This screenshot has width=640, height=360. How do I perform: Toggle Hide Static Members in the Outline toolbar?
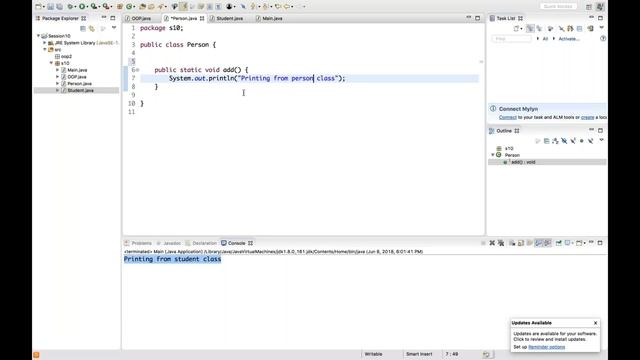point(573,141)
